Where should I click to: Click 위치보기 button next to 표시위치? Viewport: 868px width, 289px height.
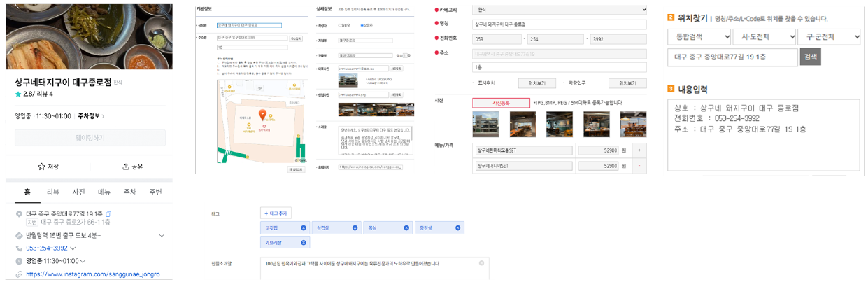[536, 83]
